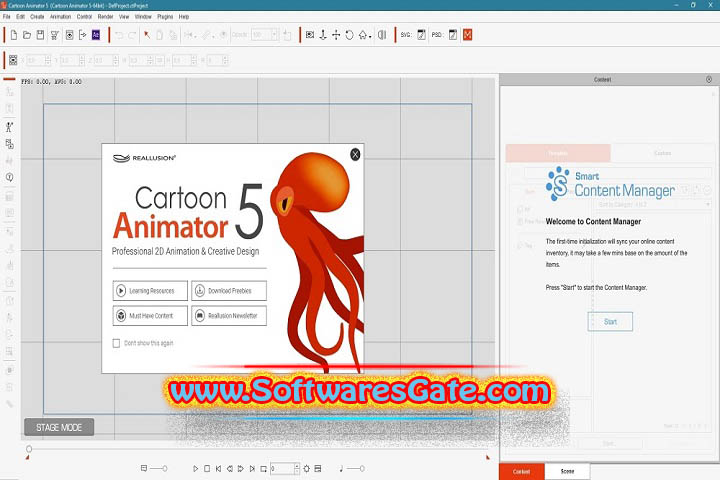Launch the After Effects (Ae) plugin icon
Screen dimensions: 720x480
[96, 35]
